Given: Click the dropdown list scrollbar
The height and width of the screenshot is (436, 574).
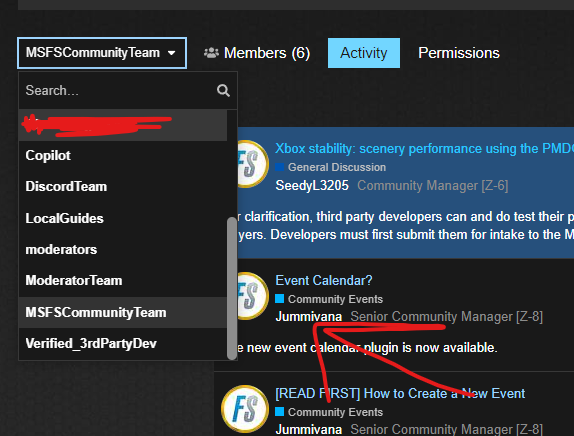Looking at the screenshot, I should [x=232, y=288].
